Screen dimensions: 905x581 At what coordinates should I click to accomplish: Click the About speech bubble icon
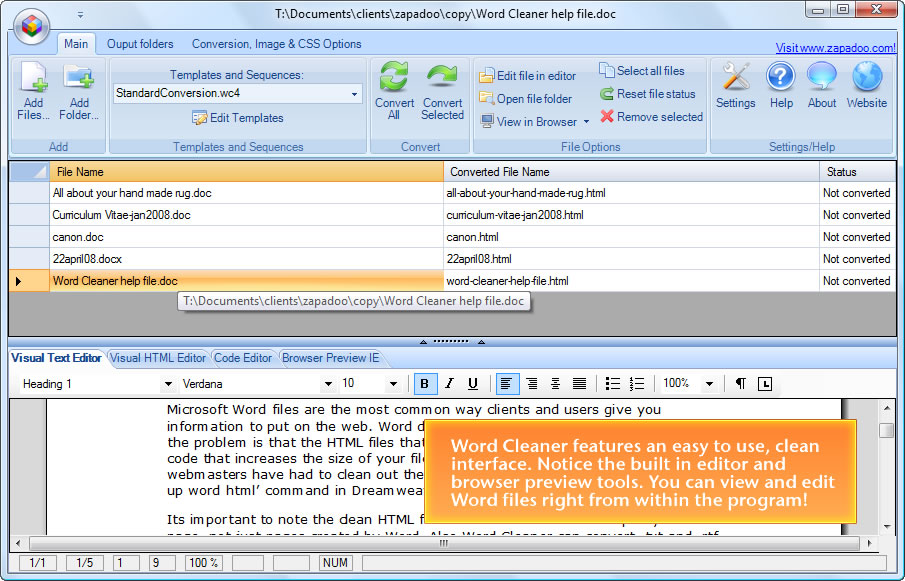[822, 77]
